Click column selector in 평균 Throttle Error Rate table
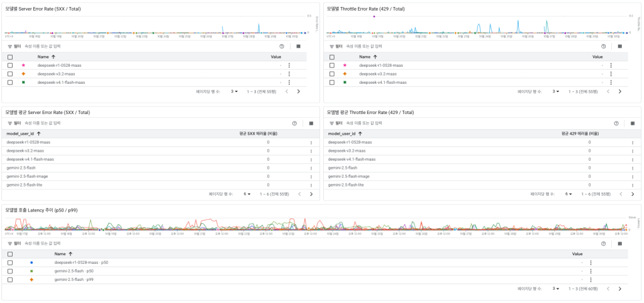The image size is (644, 303). pyautogui.click(x=633, y=123)
